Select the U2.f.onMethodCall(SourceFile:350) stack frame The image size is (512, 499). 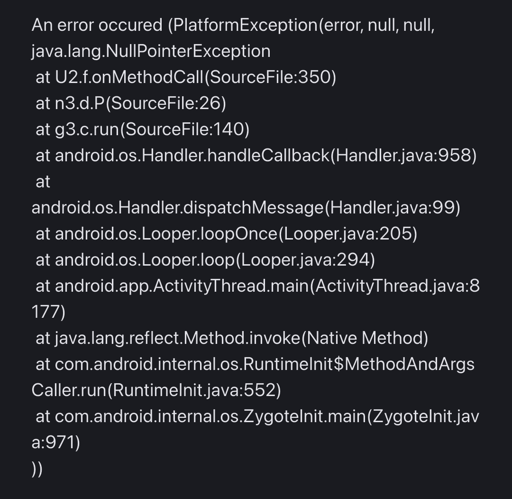pyautogui.click(x=186, y=77)
